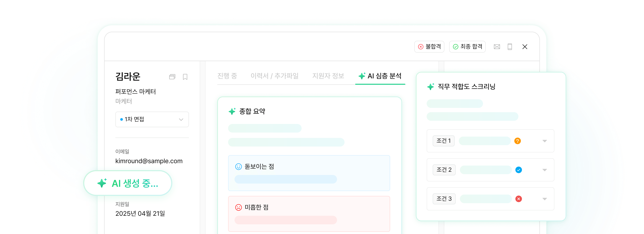Viewport: 644px width, 234px height.
Task: Click the smiley face icon by 돋보이는 점
Action: click(x=238, y=167)
